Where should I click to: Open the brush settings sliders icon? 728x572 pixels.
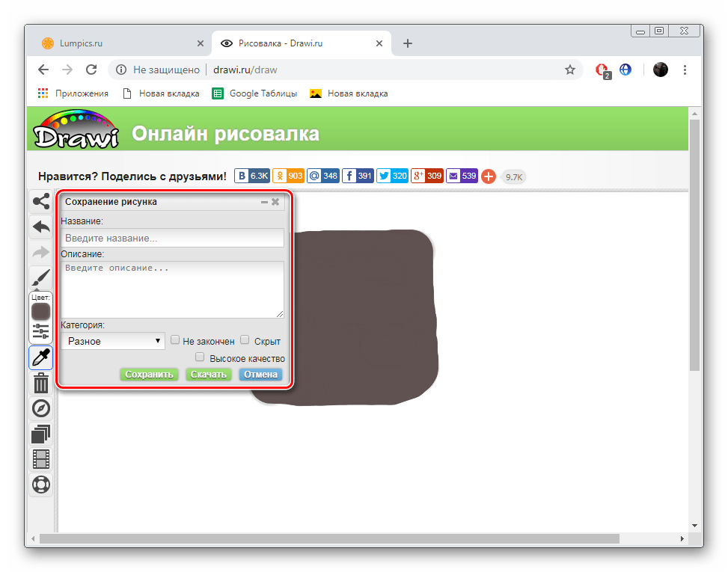click(41, 331)
